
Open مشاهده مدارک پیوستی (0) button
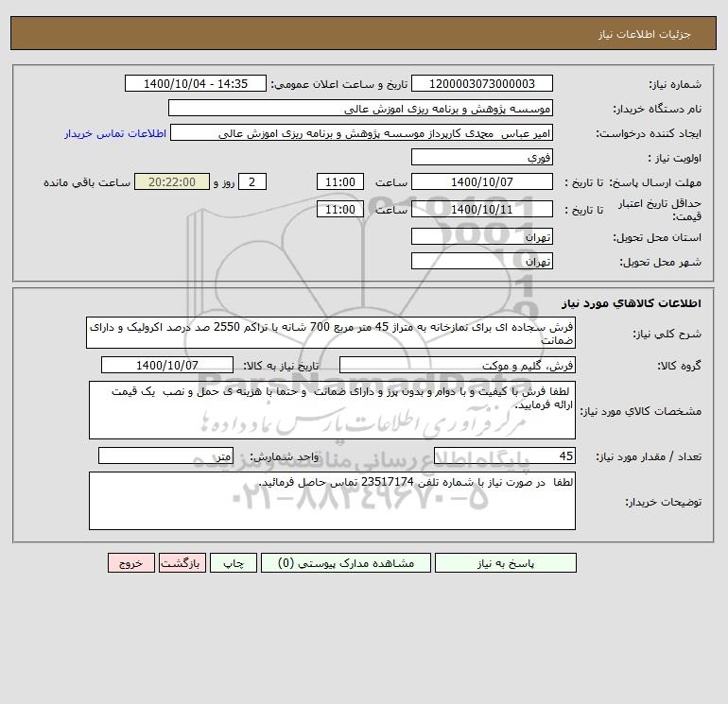(346, 563)
